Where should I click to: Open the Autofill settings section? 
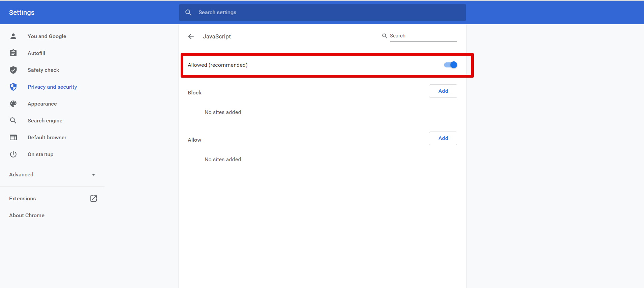point(36,53)
